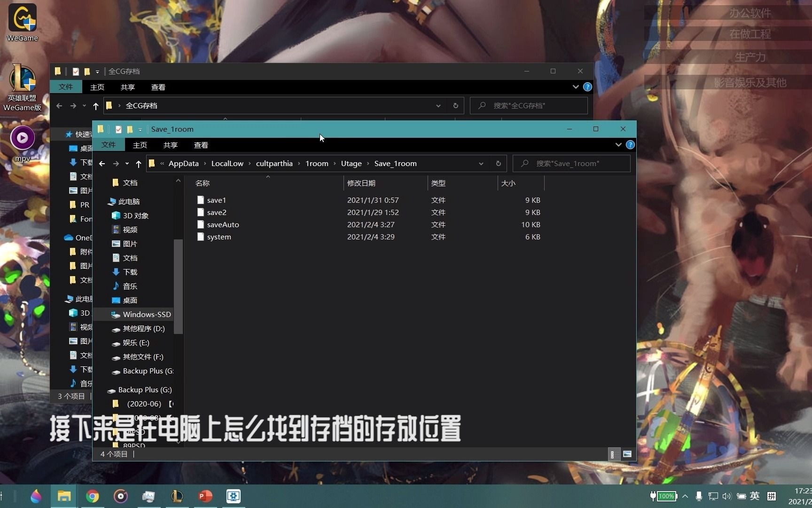Launch the mpv desktop icon
Image resolution: width=812 pixels, height=508 pixels.
point(23,143)
